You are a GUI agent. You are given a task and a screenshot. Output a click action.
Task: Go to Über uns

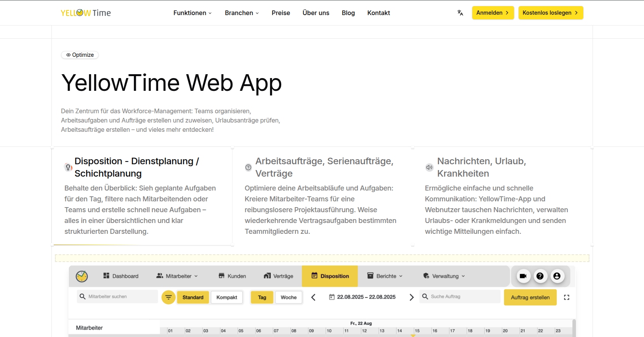click(x=316, y=13)
